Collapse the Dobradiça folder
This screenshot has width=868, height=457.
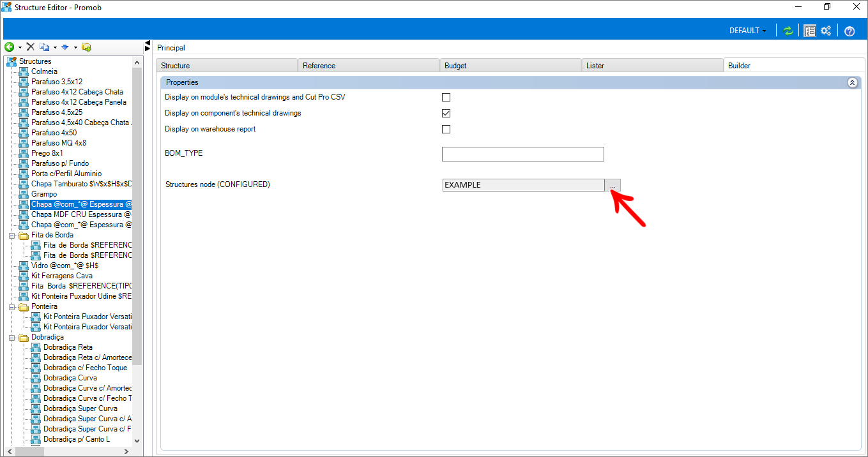pos(11,337)
